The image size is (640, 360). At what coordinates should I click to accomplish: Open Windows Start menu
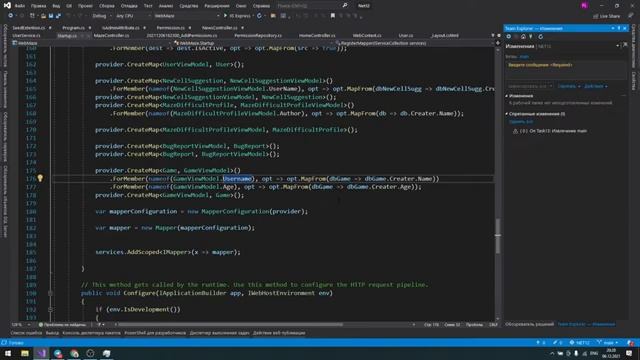pos(8,353)
